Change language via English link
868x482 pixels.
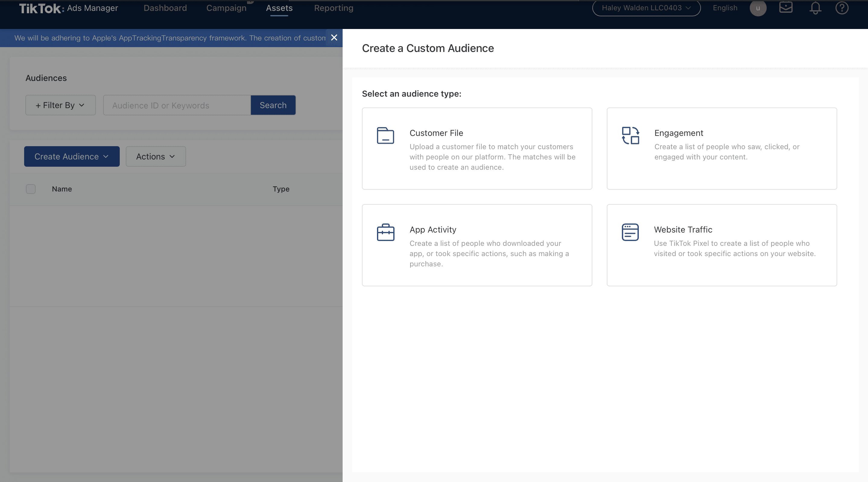pyautogui.click(x=725, y=8)
